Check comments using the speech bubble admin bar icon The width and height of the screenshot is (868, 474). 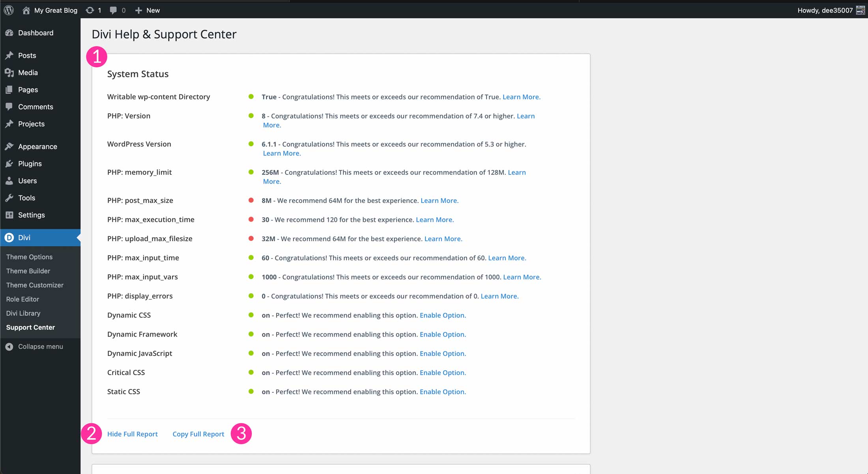point(114,10)
